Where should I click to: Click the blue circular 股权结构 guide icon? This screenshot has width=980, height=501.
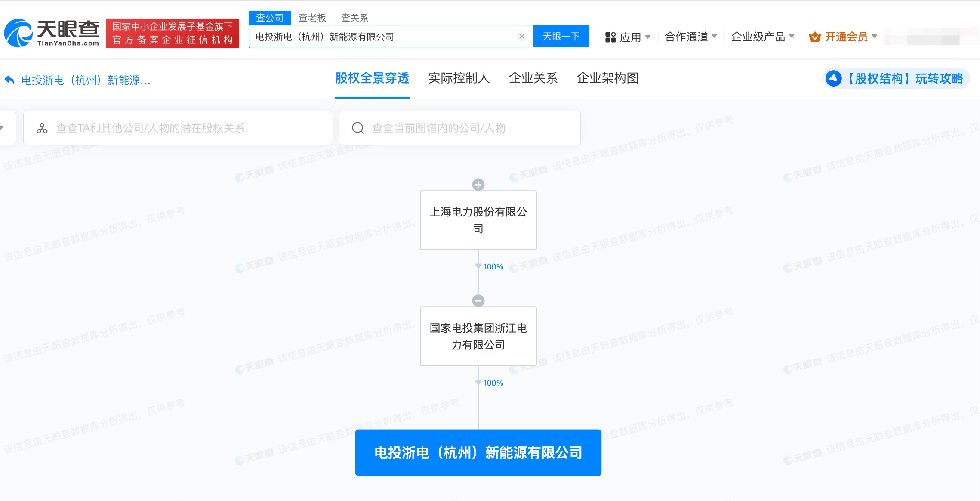(833, 78)
